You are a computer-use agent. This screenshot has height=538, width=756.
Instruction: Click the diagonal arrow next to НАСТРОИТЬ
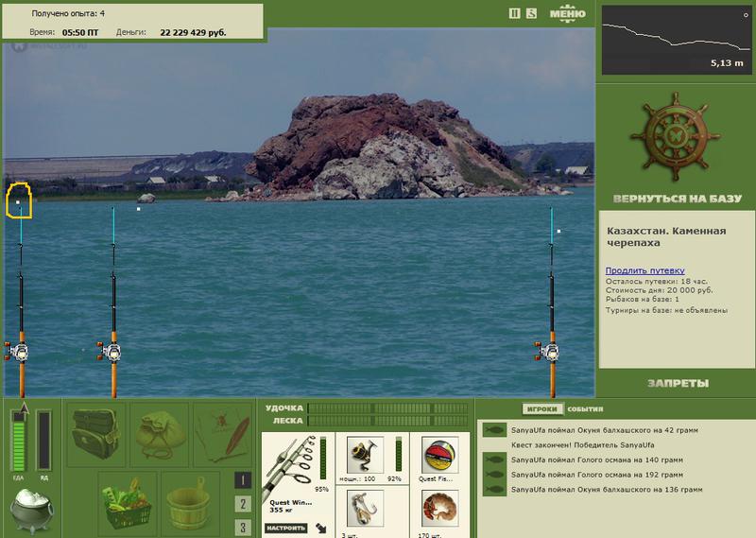[321, 528]
